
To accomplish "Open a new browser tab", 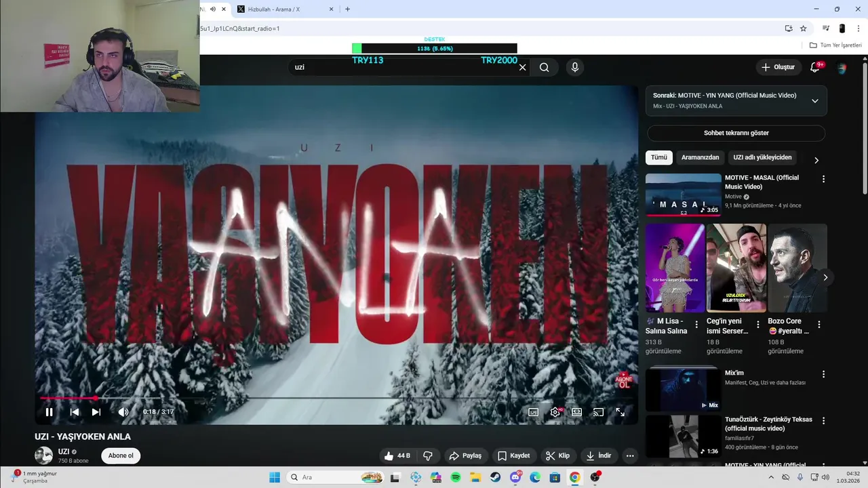I will click(x=347, y=9).
